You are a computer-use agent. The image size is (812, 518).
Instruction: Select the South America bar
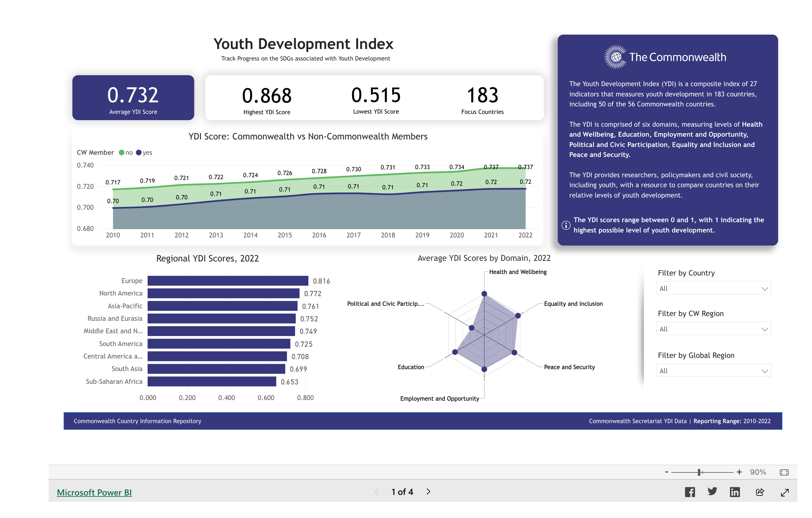pyautogui.click(x=219, y=344)
